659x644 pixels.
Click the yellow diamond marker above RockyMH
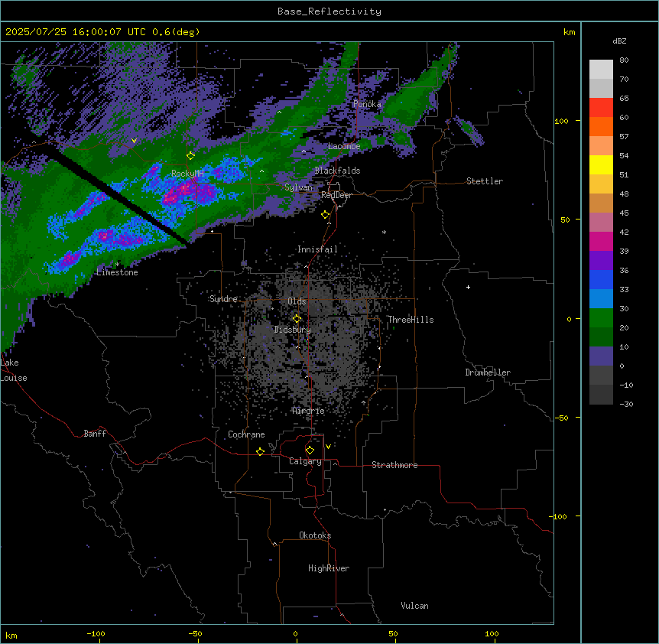tap(191, 155)
